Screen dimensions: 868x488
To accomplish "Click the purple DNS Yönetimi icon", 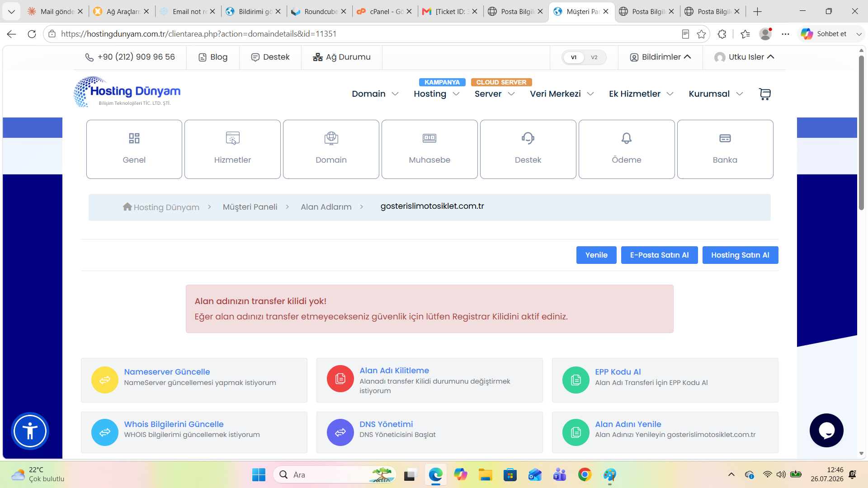I will pyautogui.click(x=340, y=432).
